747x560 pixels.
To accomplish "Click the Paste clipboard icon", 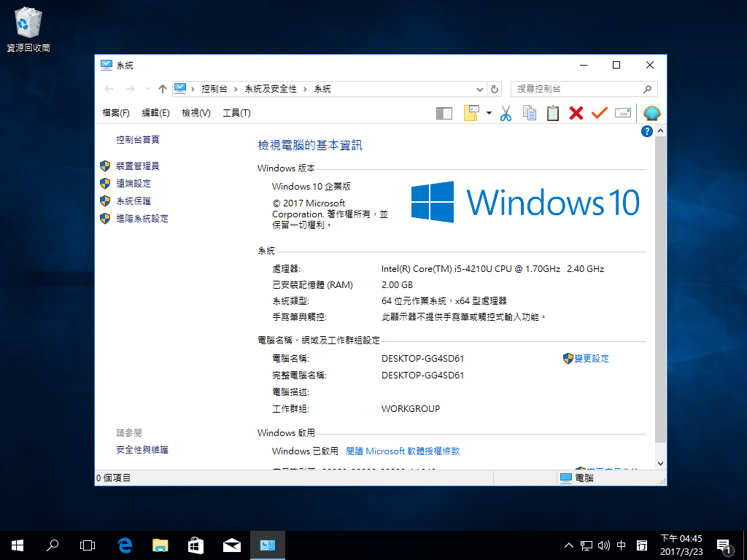I will click(x=553, y=113).
